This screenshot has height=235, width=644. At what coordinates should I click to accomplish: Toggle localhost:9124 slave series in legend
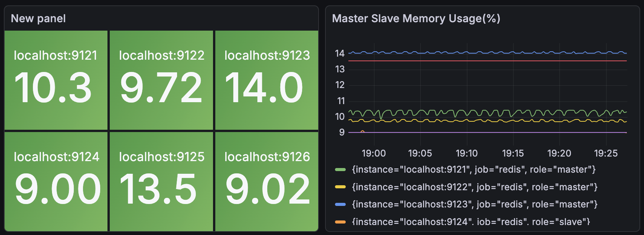pyautogui.click(x=471, y=222)
